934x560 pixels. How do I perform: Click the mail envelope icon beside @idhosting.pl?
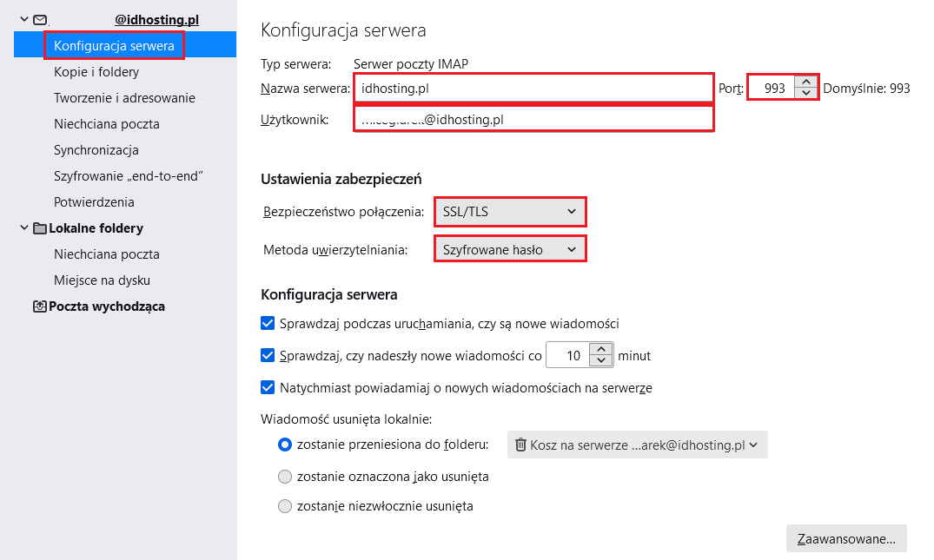[40, 20]
